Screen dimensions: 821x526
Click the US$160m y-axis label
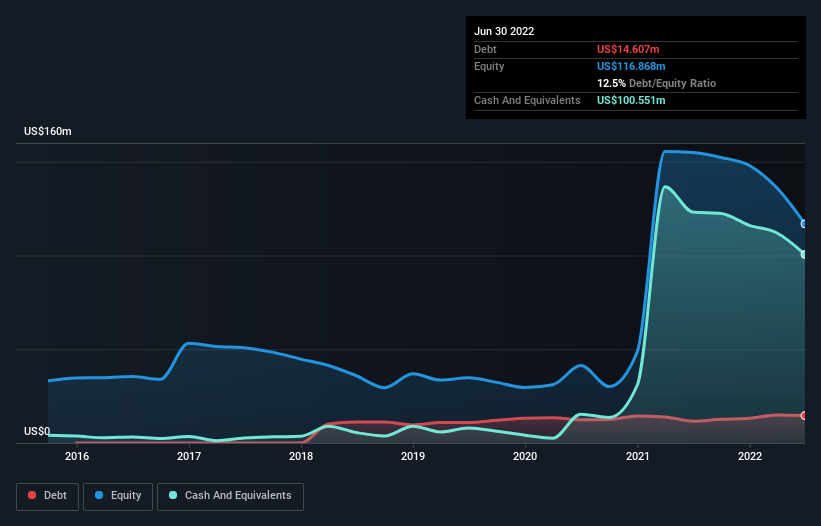point(48,131)
